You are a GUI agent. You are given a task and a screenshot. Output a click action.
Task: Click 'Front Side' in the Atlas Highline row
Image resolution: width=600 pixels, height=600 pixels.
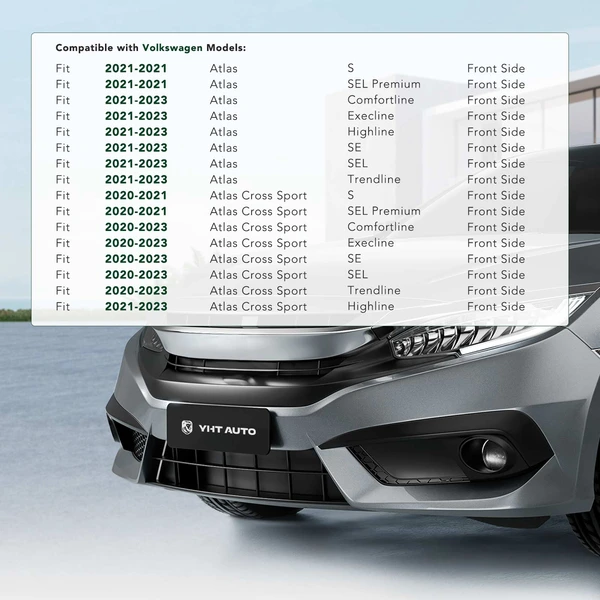pos(496,132)
